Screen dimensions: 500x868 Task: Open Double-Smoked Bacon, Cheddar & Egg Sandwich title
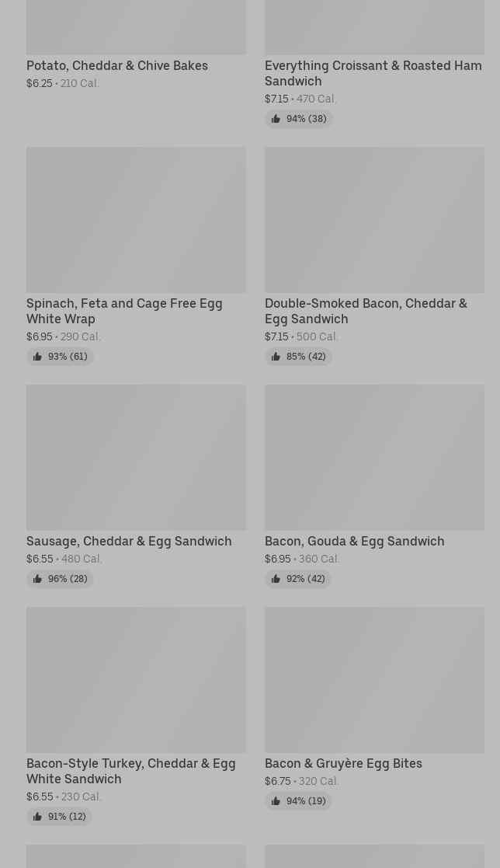pos(366,311)
